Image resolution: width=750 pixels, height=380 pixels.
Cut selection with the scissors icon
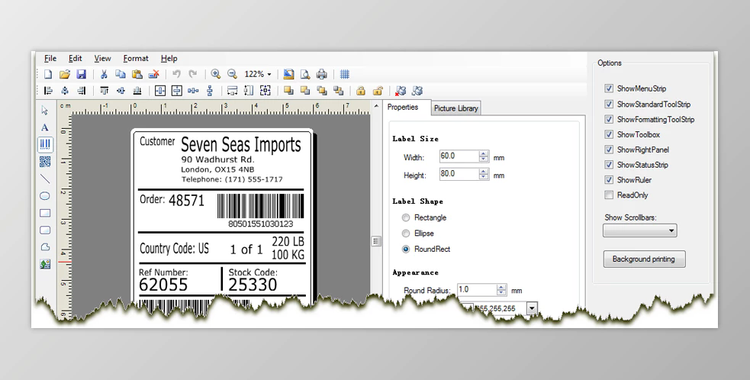104,74
